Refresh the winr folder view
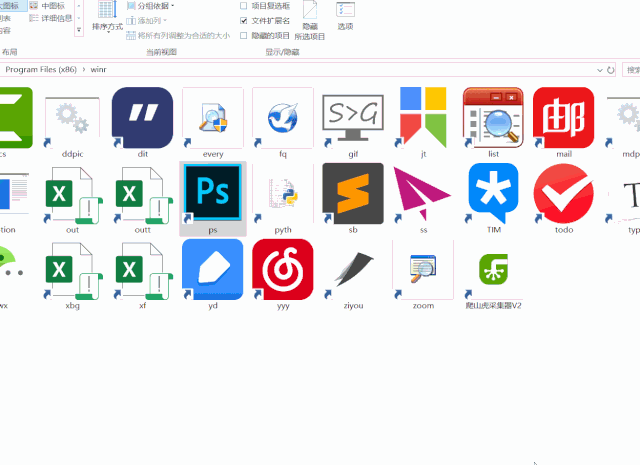The width and height of the screenshot is (640, 465). click(x=611, y=70)
